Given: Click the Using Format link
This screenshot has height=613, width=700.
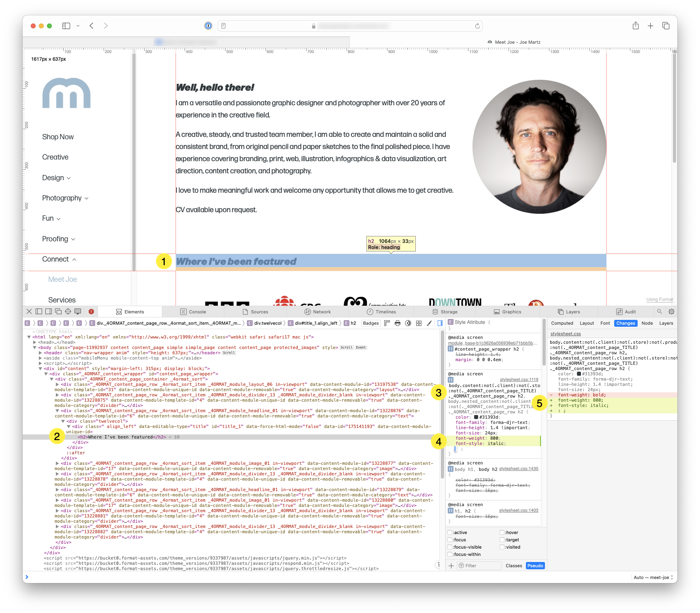Looking at the screenshot, I should click(660, 299).
